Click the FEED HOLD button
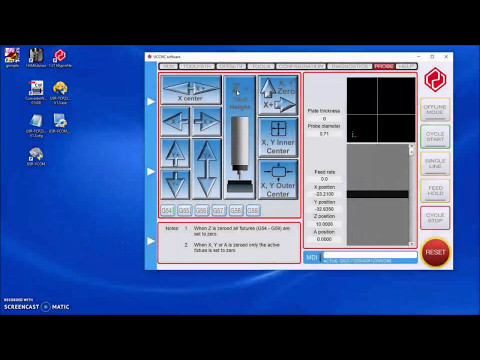 pyautogui.click(x=435, y=191)
